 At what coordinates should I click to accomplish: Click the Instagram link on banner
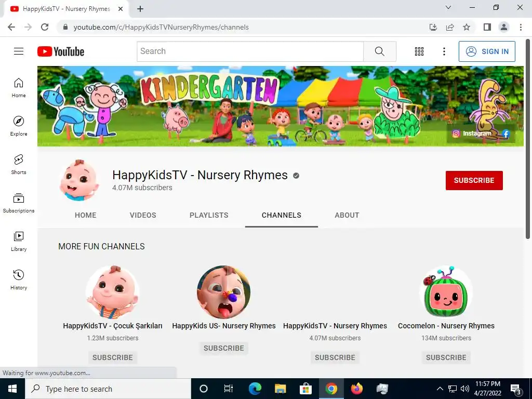click(472, 134)
